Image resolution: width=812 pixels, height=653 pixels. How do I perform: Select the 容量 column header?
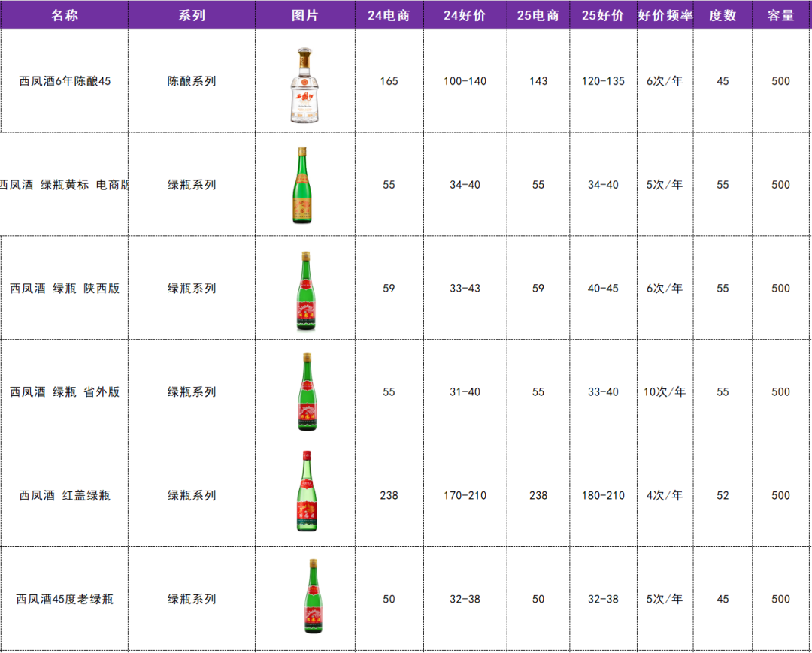[x=780, y=15]
